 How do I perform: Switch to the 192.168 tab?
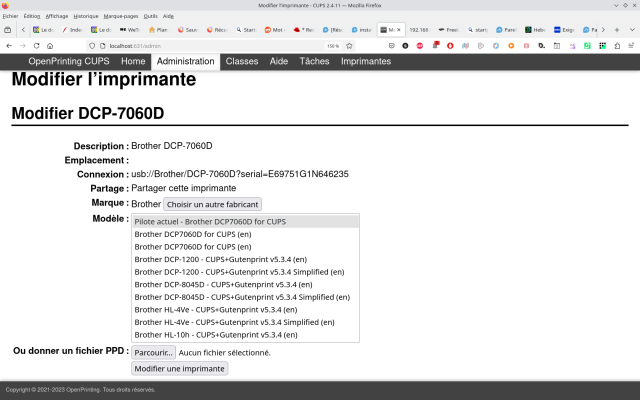419,30
